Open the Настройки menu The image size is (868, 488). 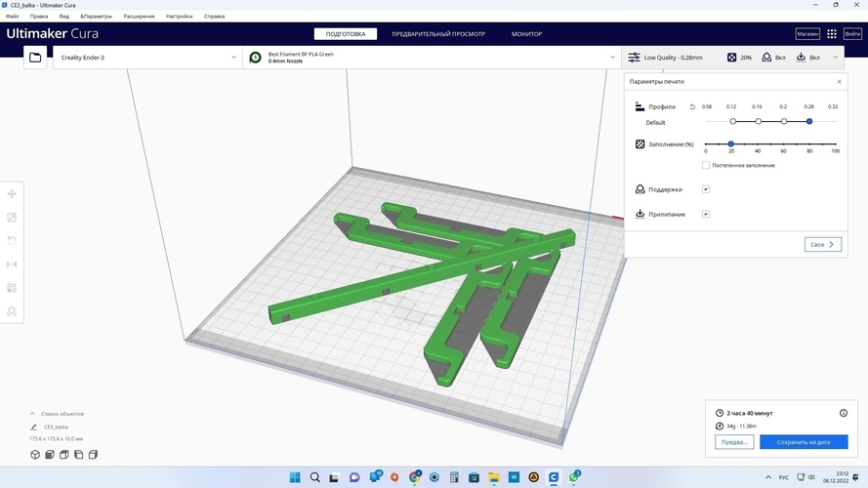[180, 17]
